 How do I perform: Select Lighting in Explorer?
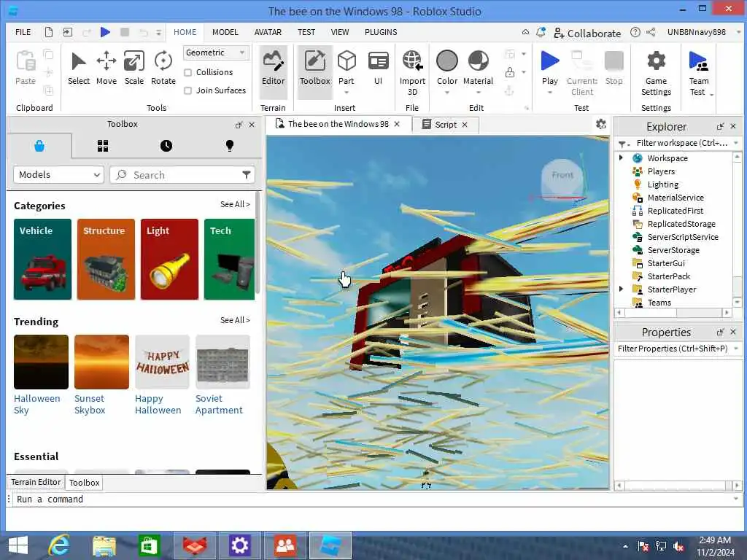pyautogui.click(x=662, y=184)
